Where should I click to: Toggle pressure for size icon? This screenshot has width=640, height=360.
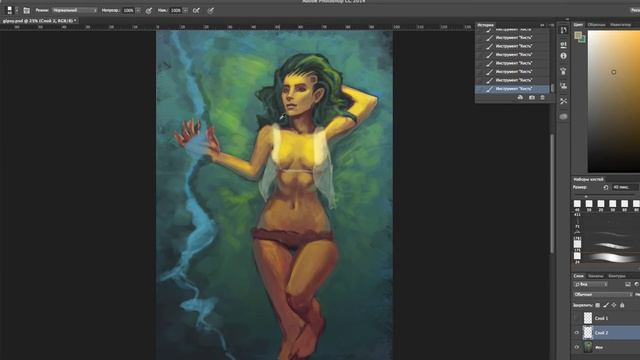(210, 11)
